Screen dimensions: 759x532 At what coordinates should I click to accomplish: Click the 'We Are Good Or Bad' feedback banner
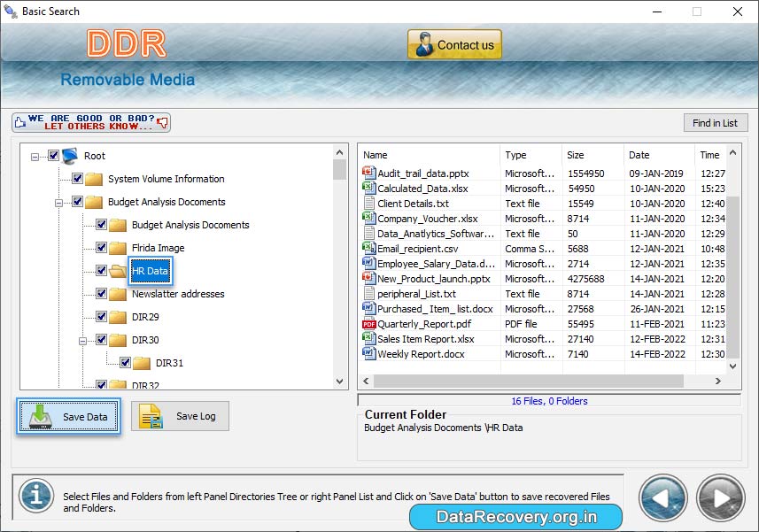89,121
